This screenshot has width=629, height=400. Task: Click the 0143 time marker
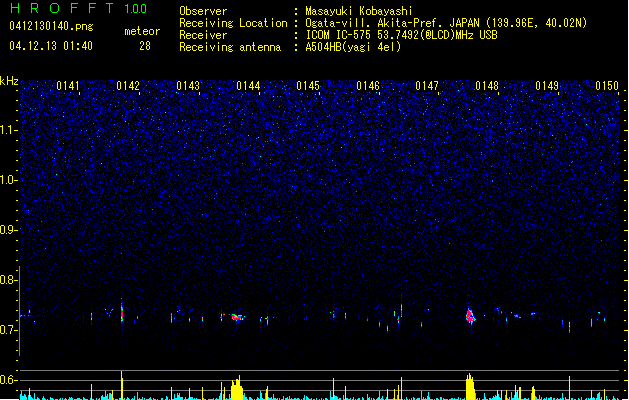pyautogui.click(x=188, y=86)
